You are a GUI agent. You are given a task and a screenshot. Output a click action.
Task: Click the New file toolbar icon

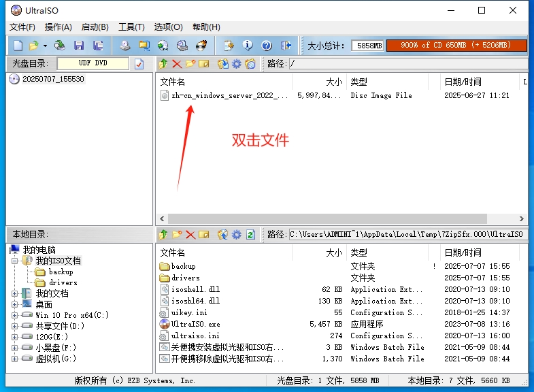18,46
